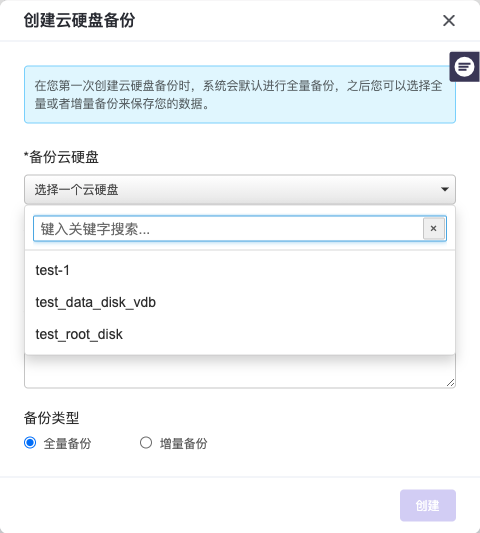This screenshot has width=480, height=533.
Task: Click the 增量备份 label text
Action: (x=184, y=443)
